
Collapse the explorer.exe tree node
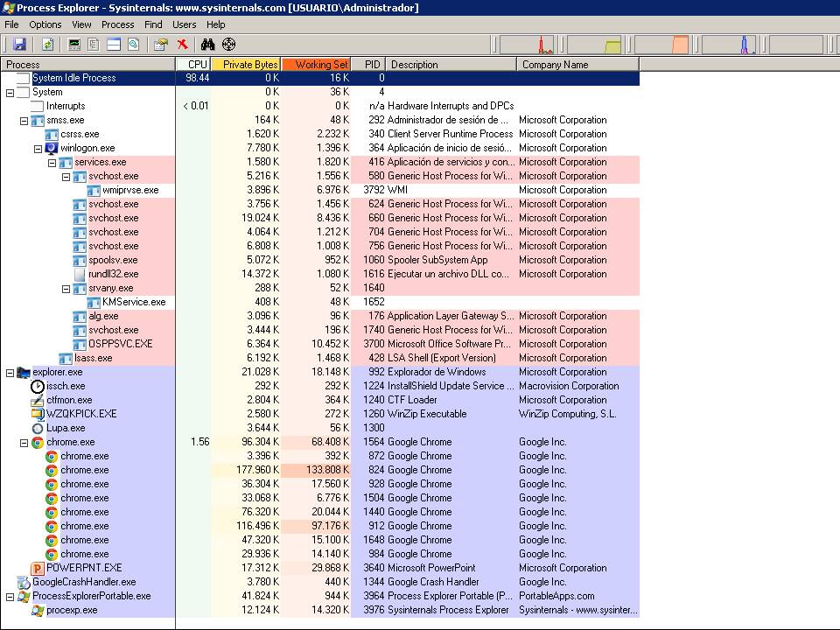point(10,373)
